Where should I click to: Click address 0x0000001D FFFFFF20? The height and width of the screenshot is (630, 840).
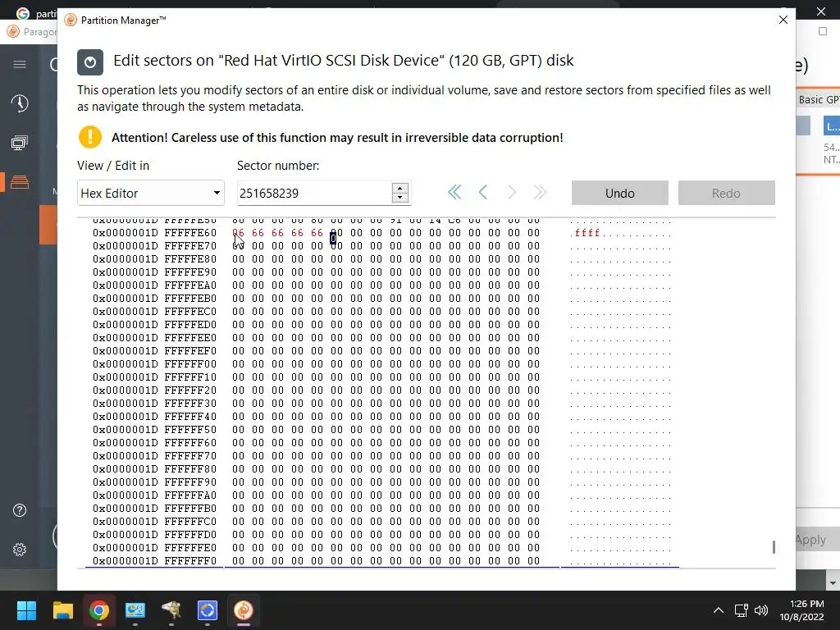[154, 390]
